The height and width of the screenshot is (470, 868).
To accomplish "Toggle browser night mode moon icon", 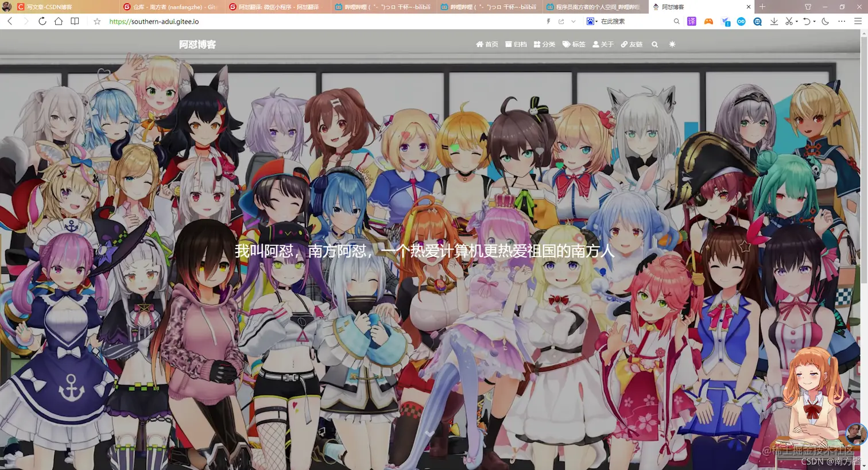I will [x=826, y=21].
